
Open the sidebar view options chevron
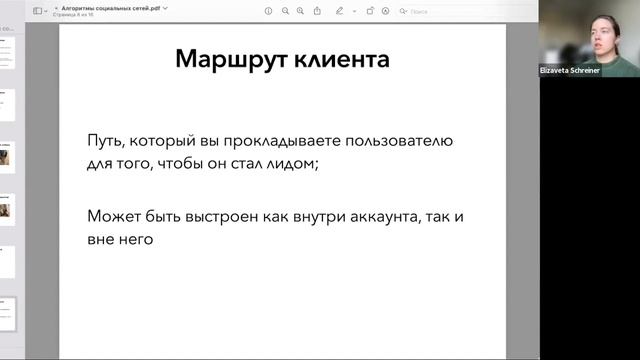pos(45,11)
